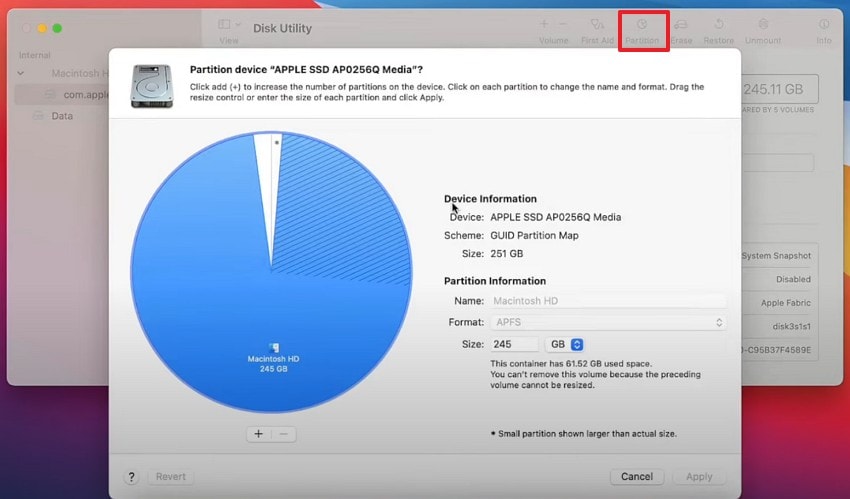Click the Revert button
The width and height of the screenshot is (850, 499).
171,477
